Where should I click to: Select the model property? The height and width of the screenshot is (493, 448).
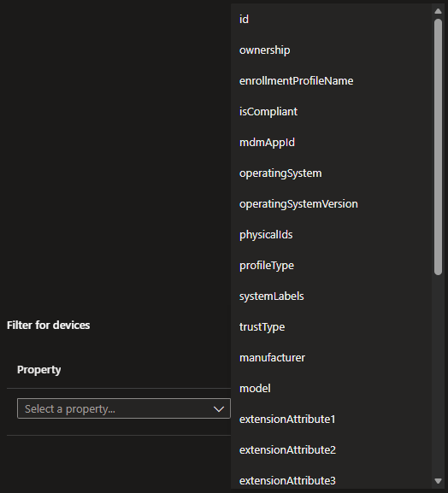pyautogui.click(x=331, y=389)
